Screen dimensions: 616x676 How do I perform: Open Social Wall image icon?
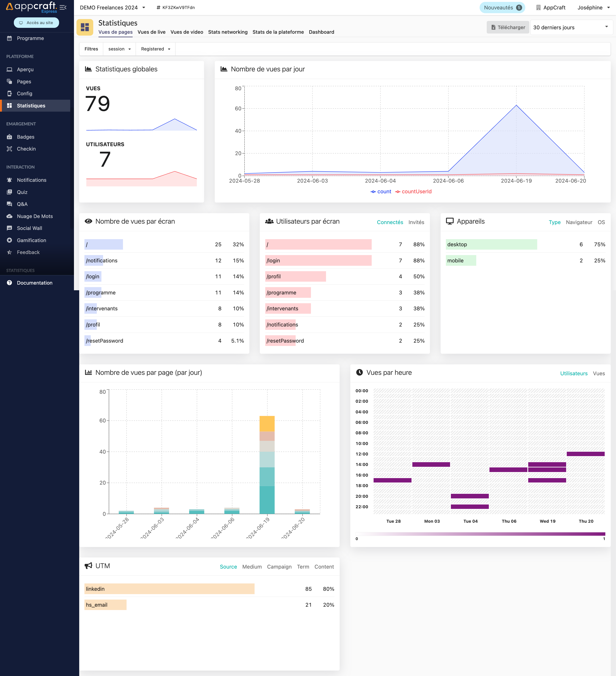(9, 228)
